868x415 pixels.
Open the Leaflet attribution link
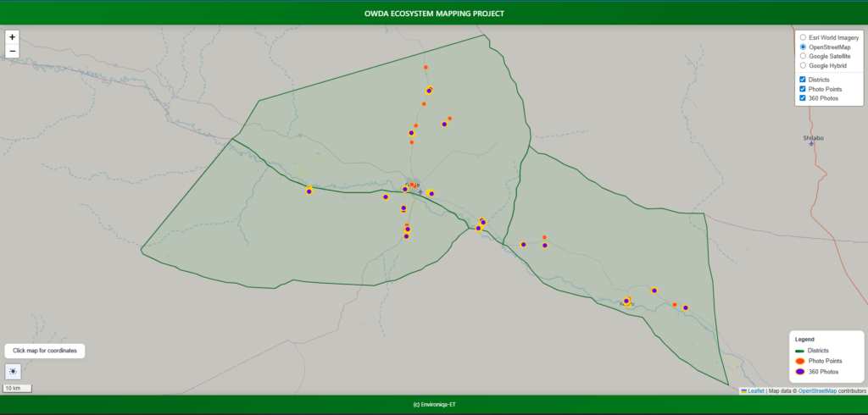coord(755,390)
